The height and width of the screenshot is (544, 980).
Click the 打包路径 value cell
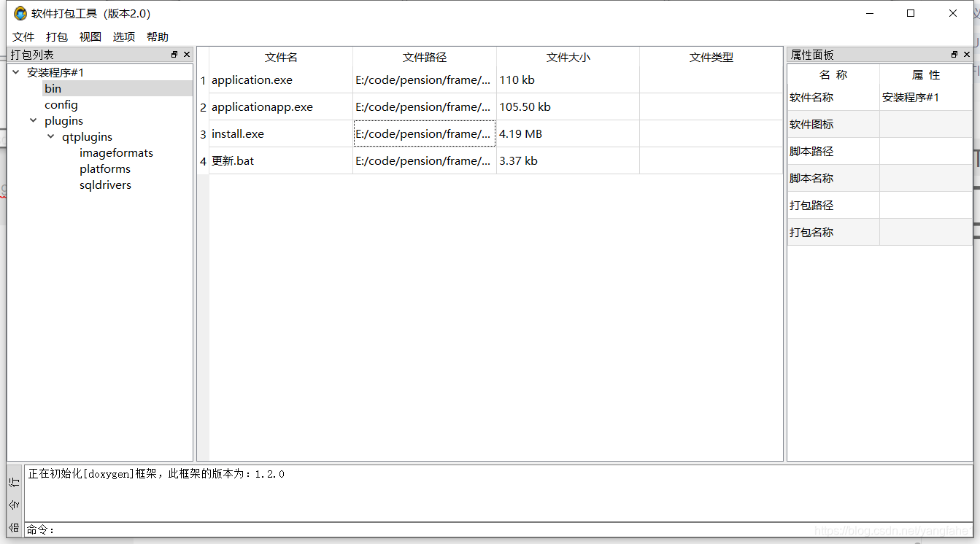[926, 206]
